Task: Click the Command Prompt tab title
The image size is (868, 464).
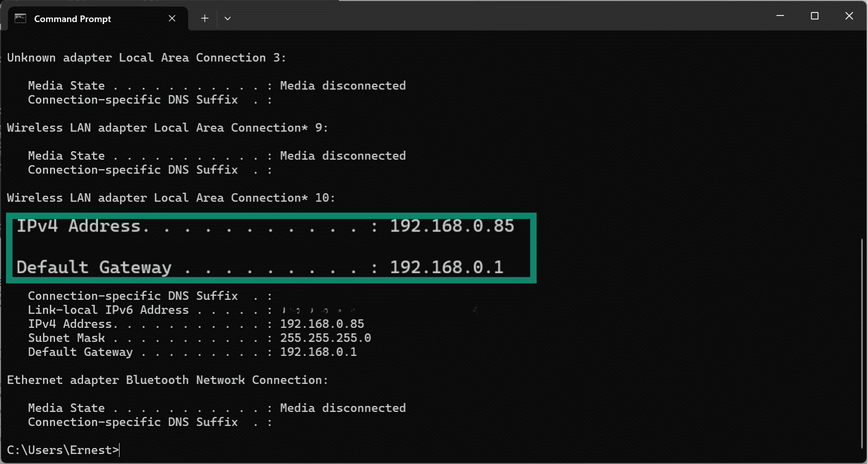Action: [72, 19]
